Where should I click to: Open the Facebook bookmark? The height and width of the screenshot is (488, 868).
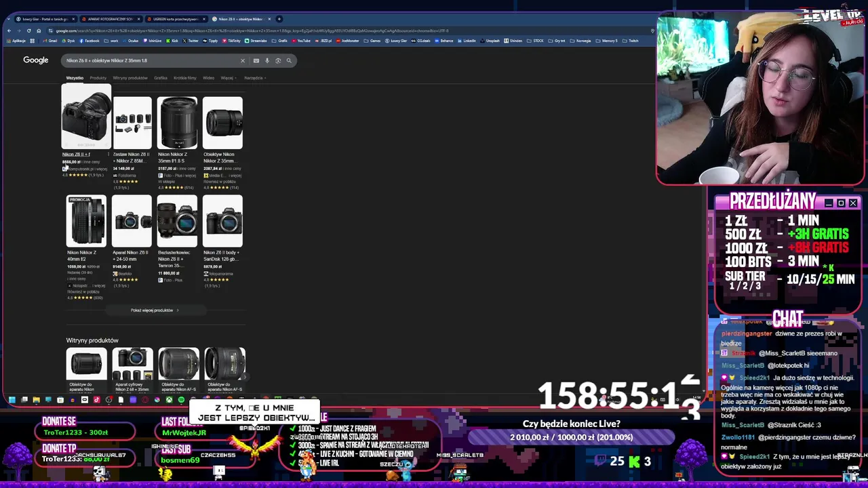[x=90, y=41]
